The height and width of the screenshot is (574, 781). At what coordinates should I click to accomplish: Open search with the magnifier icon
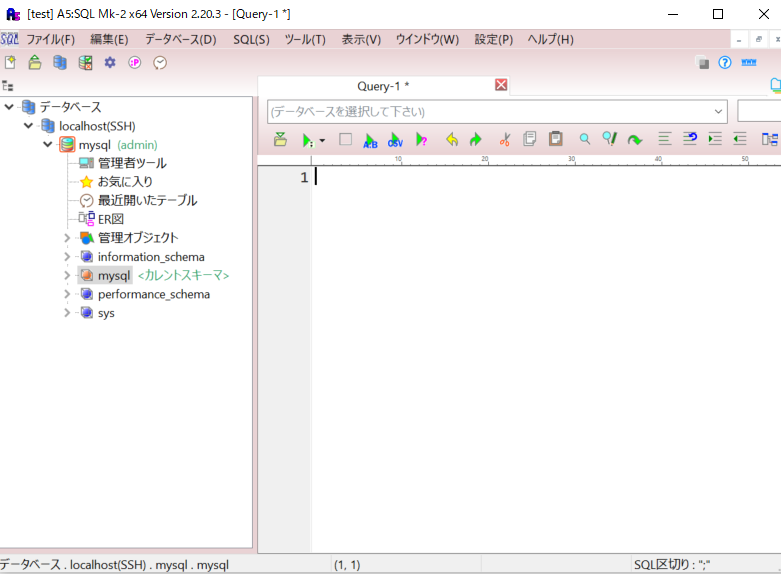pyautogui.click(x=585, y=139)
